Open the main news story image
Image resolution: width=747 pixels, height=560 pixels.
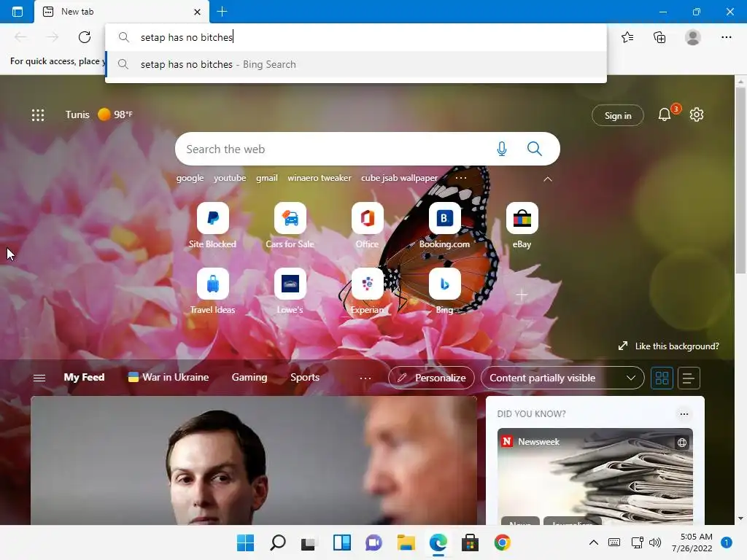(x=253, y=461)
